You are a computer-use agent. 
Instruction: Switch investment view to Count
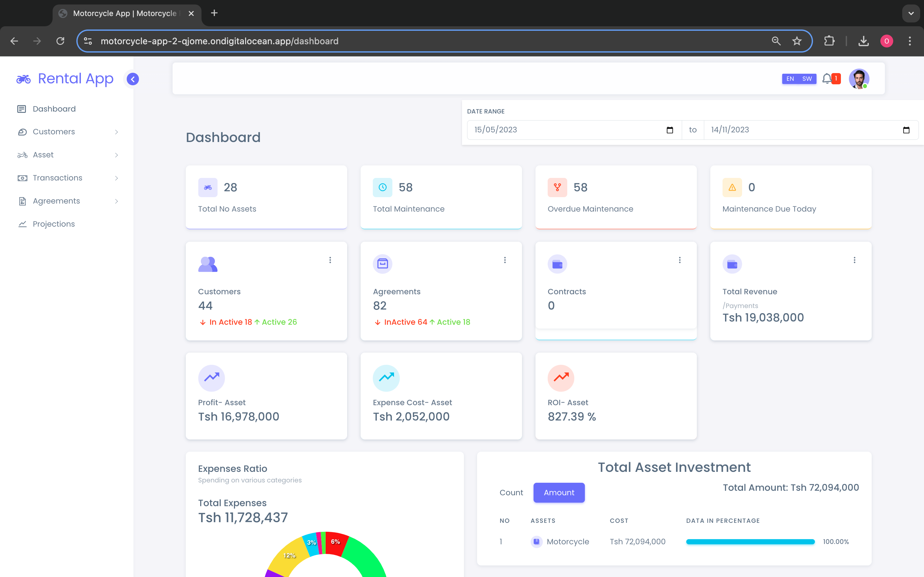click(511, 493)
